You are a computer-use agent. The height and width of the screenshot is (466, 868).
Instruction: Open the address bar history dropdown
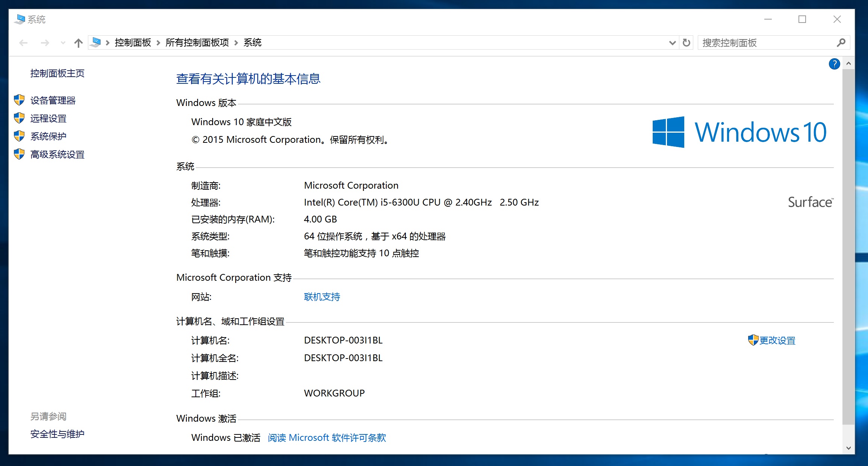click(672, 43)
